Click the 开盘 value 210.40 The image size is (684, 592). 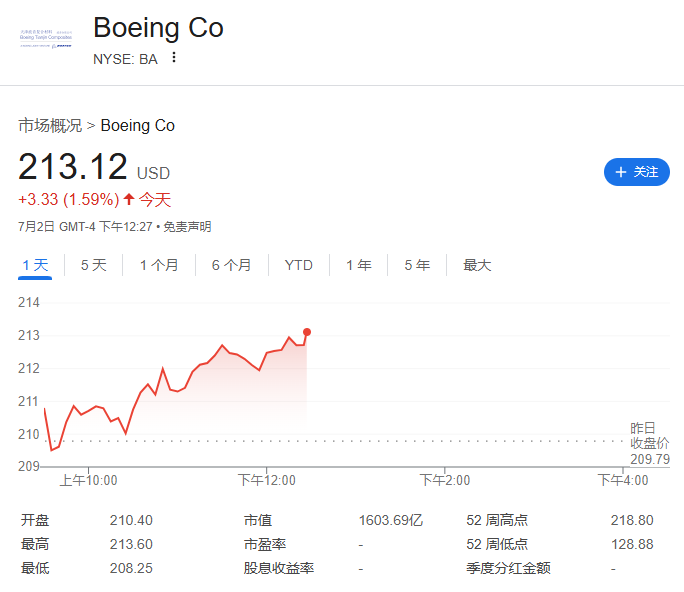[x=131, y=520]
